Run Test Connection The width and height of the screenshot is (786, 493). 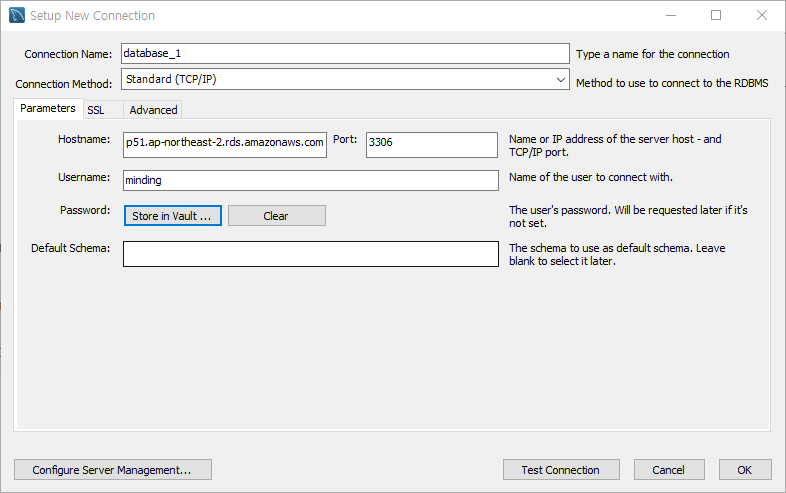[561, 470]
